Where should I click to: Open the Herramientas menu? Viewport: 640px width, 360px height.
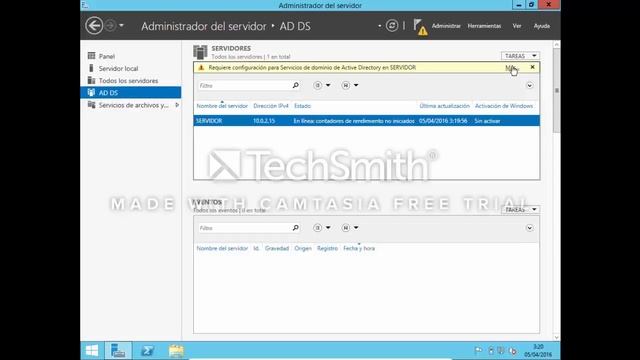pos(484,26)
